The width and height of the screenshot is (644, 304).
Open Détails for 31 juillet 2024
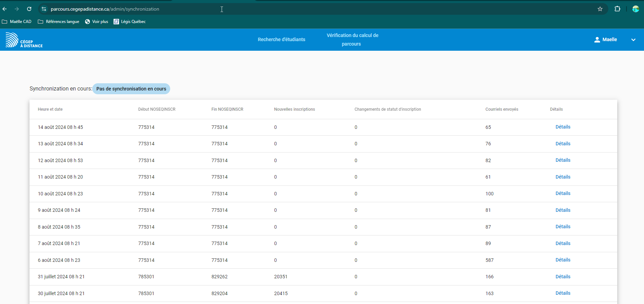tap(563, 277)
